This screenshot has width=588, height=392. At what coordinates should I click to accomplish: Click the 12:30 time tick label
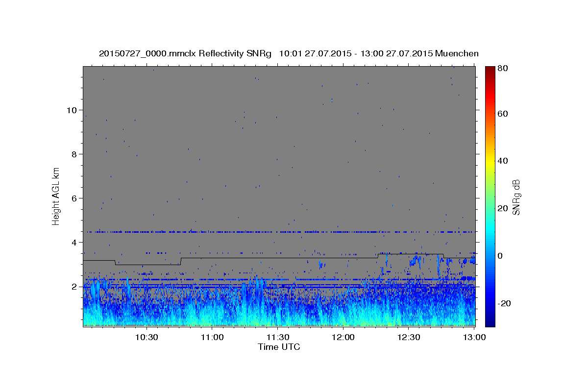[x=409, y=337]
